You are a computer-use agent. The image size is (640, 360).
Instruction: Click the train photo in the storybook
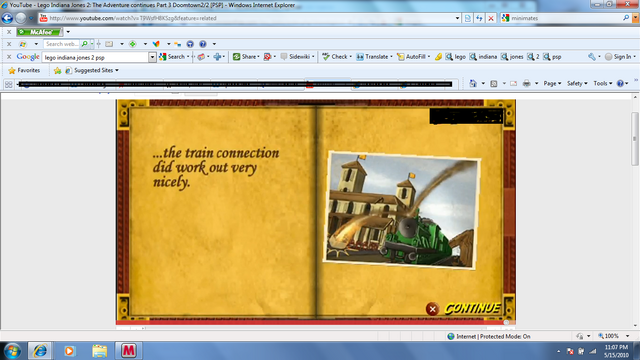(x=401, y=210)
